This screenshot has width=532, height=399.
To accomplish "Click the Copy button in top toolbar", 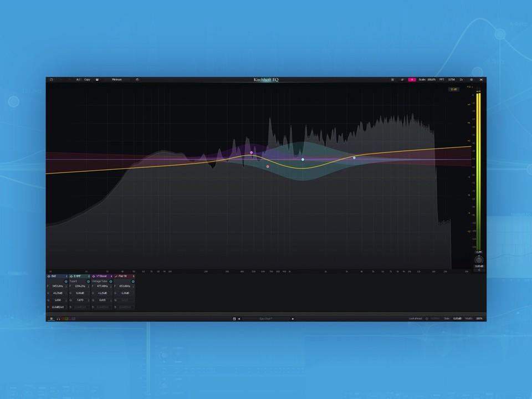I will pyautogui.click(x=87, y=80).
